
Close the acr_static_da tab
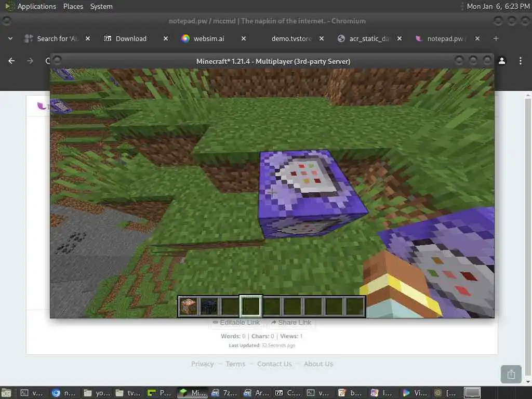click(x=400, y=38)
